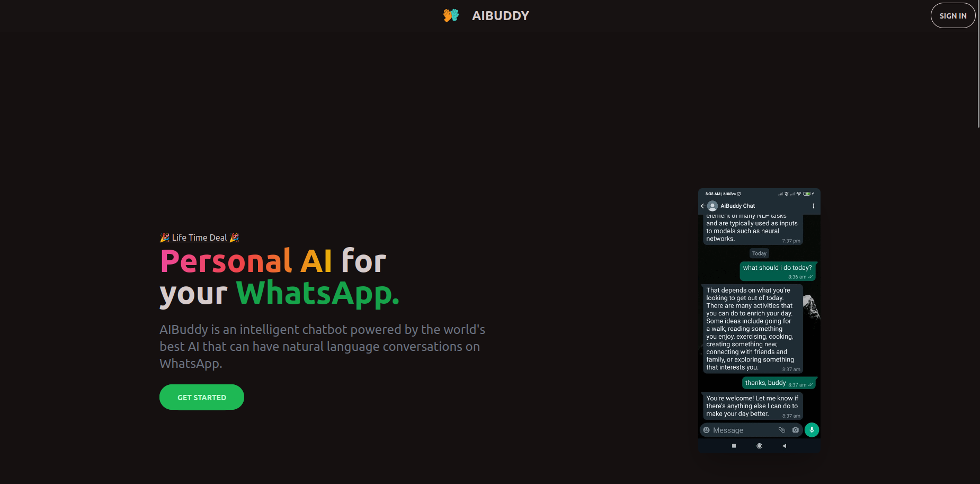Click the paperclip attachment icon

pyautogui.click(x=782, y=430)
